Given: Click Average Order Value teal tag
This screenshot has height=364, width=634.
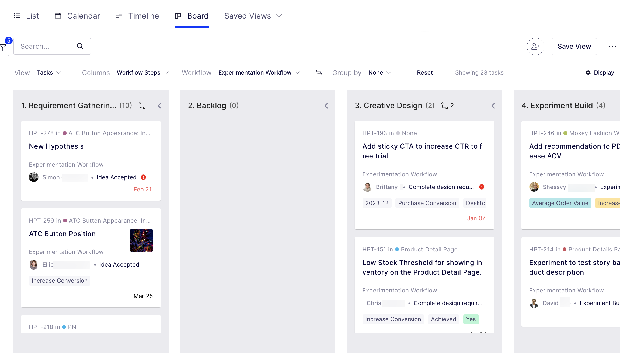Looking at the screenshot, I should click(560, 203).
